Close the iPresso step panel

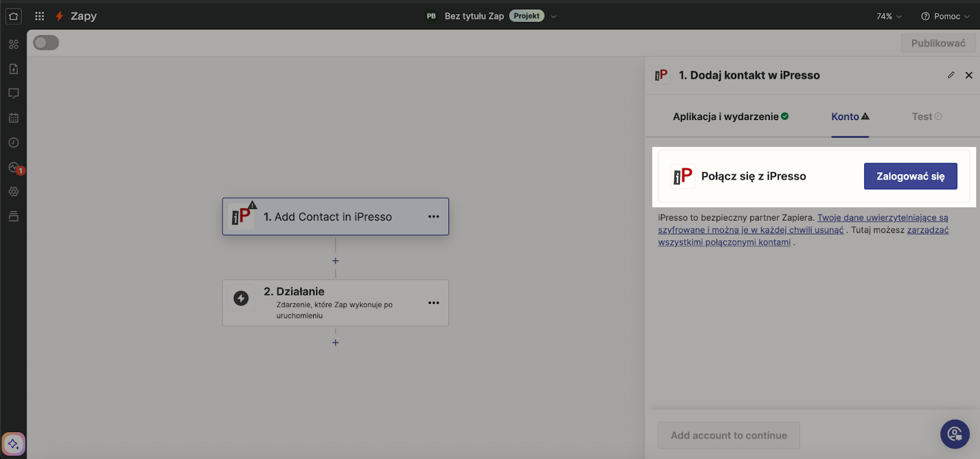pyautogui.click(x=969, y=75)
